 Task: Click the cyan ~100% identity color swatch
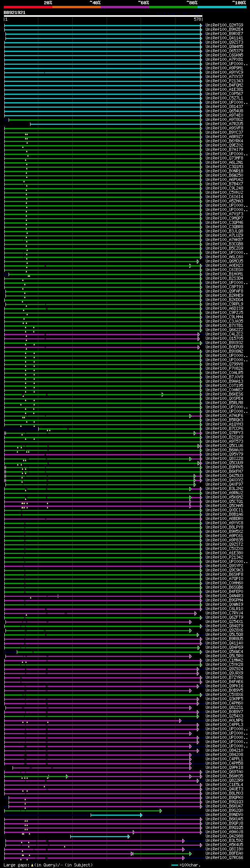tap(222, 7)
